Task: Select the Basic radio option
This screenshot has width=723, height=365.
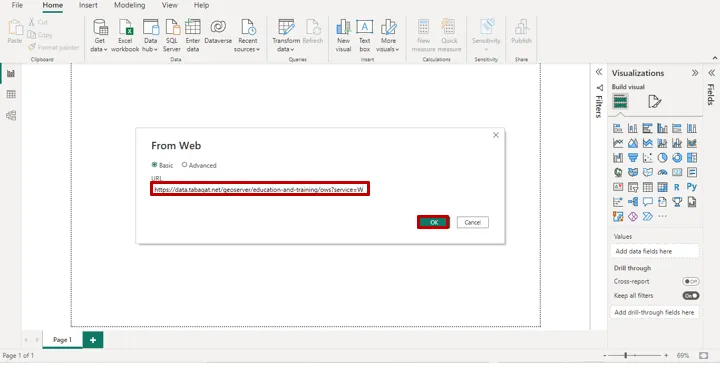Action: point(154,165)
